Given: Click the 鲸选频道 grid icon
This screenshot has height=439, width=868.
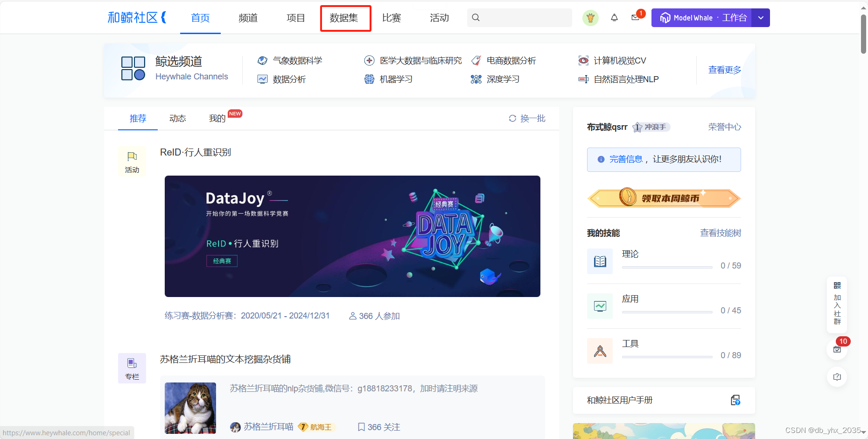Looking at the screenshot, I should (x=133, y=69).
